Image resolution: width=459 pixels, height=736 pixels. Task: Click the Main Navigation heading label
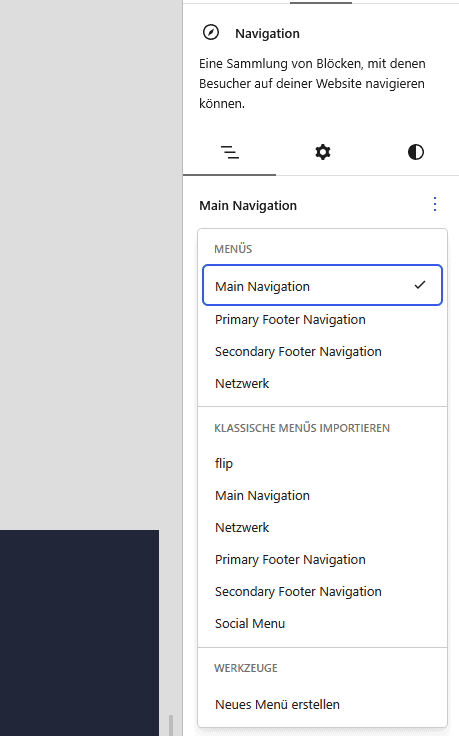pos(248,206)
